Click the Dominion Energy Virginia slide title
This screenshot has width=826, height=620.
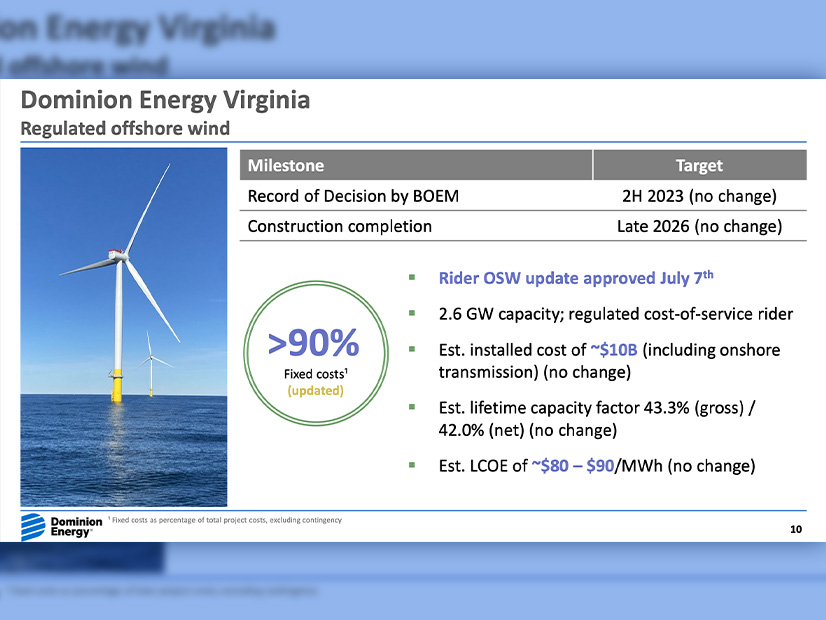tap(166, 101)
